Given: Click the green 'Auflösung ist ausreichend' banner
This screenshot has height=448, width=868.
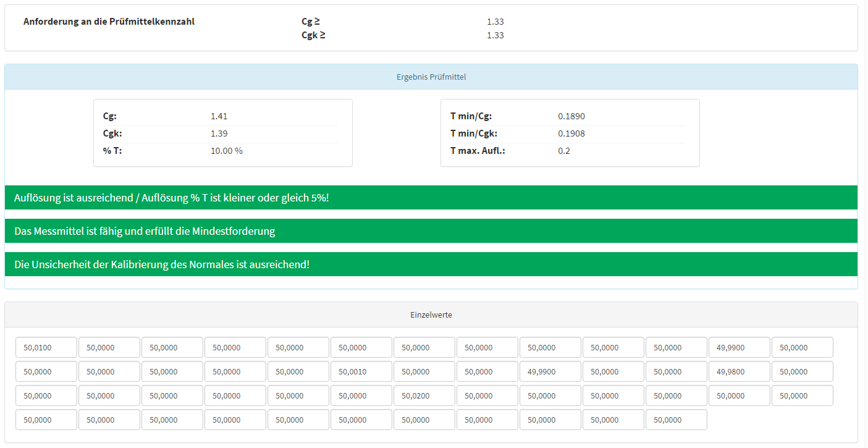Looking at the screenshot, I should 431,198.
